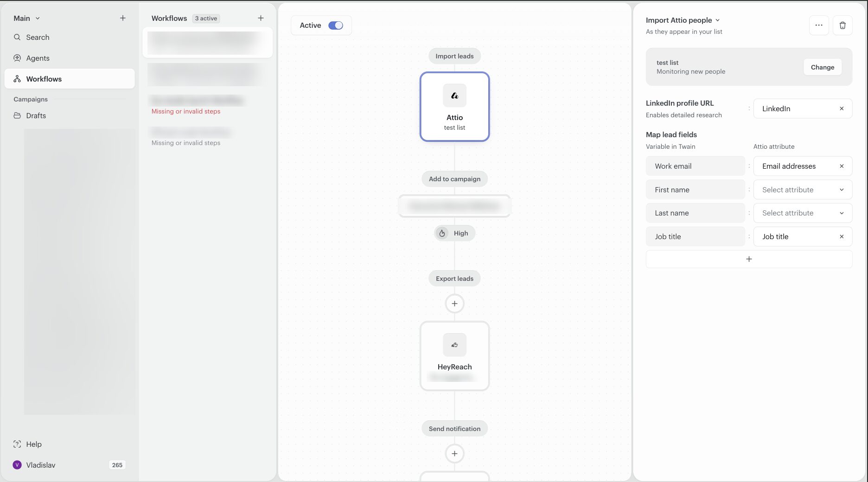This screenshot has height=482, width=868.
Task: Toggle the Active workflow switch
Action: coord(336,25)
